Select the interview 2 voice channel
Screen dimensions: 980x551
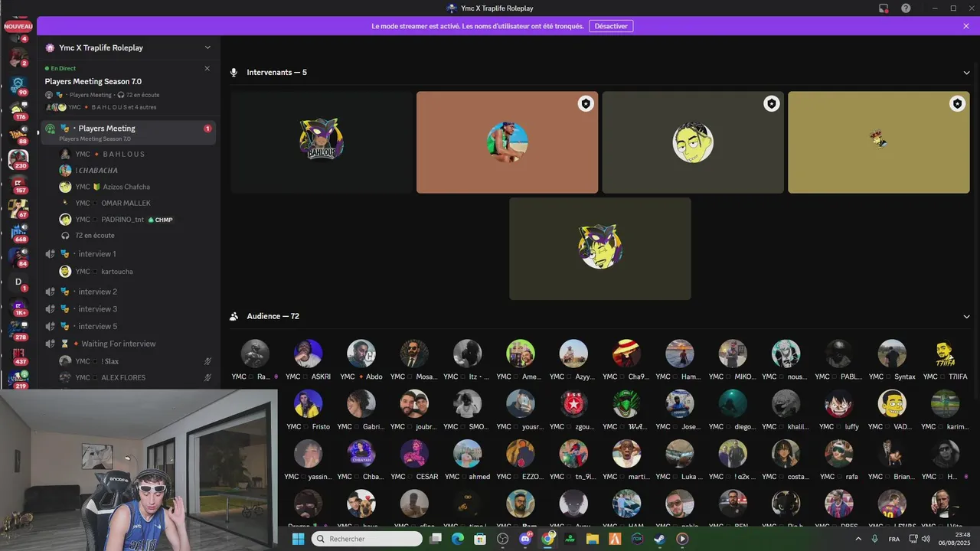click(129, 292)
